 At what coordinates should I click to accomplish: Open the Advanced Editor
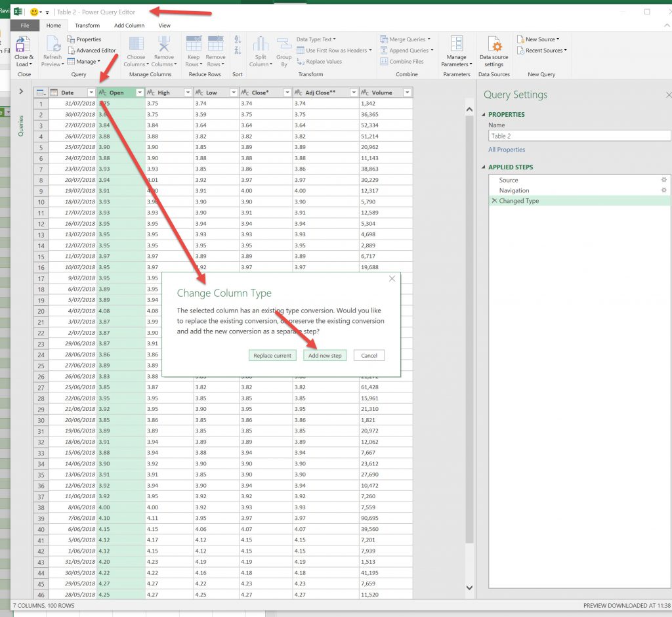92,51
